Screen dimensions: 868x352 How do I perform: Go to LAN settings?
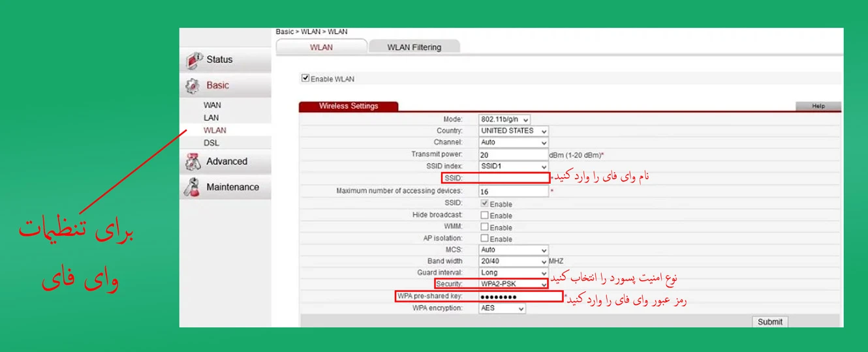tap(211, 118)
